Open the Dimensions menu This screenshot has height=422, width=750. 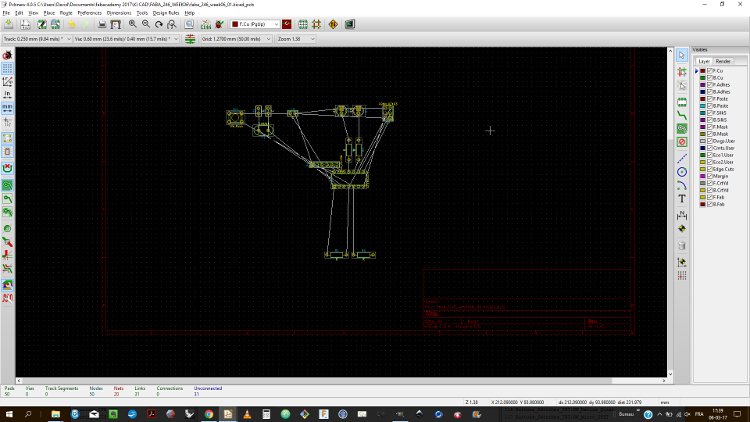pyautogui.click(x=119, y=13)
